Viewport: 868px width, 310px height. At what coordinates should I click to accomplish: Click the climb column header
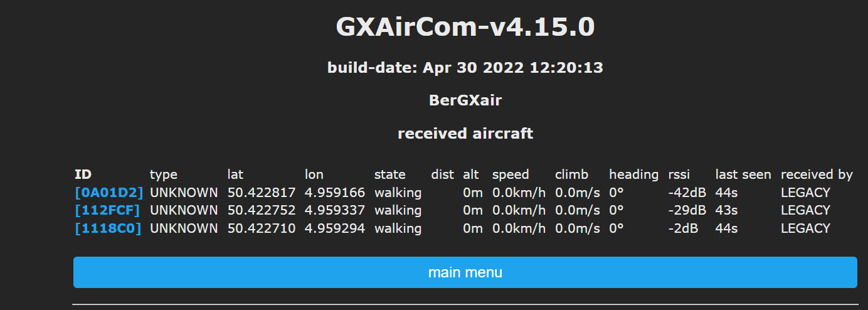[x=572, y=174]
